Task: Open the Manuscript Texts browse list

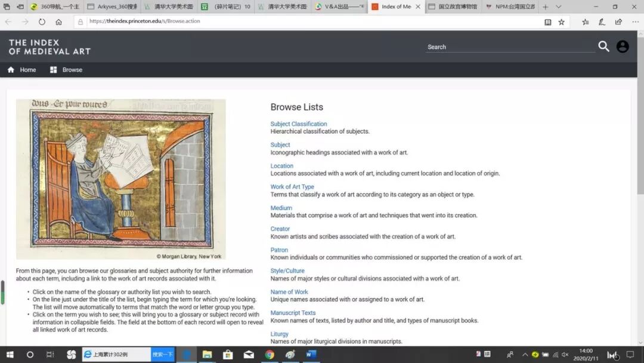Action: click(x=293, y=313)
